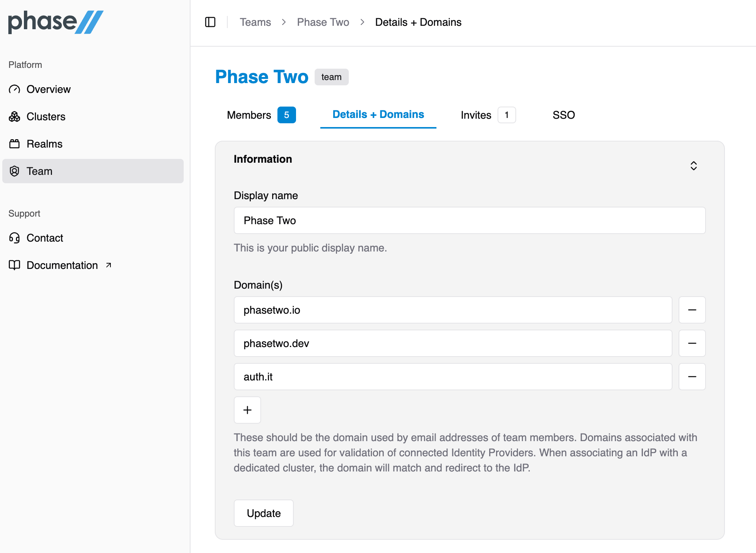The height and width of the screenshot is (553, 756).
Task: Remove the phasetwo.io domain
Action: [692, 310]
